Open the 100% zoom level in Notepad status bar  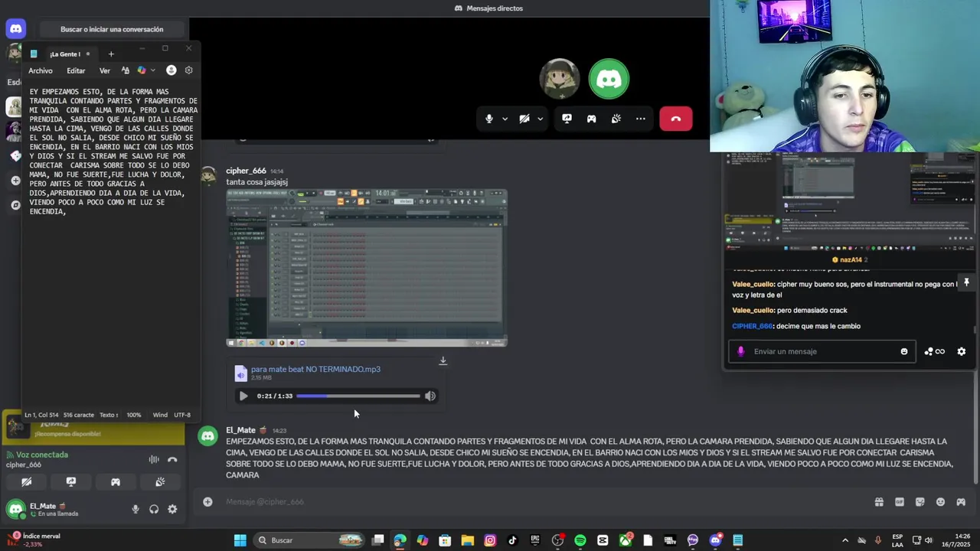coord(134,415)
